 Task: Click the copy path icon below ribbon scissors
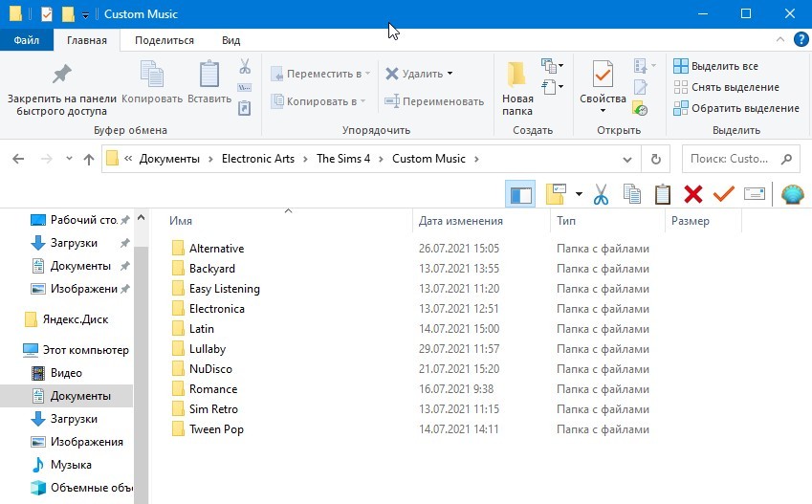[x=245, y=88]
